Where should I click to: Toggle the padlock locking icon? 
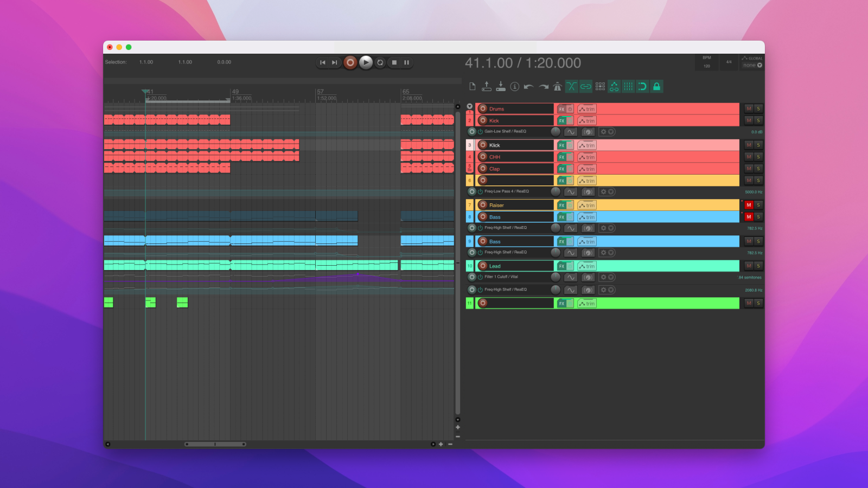[x=656, y=86]
